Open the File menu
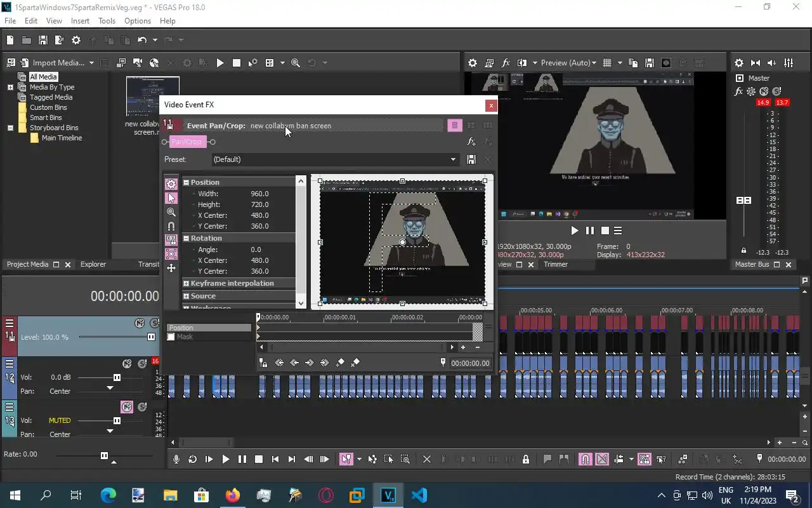Screen dimensions: 812x508 coord(10,21)
